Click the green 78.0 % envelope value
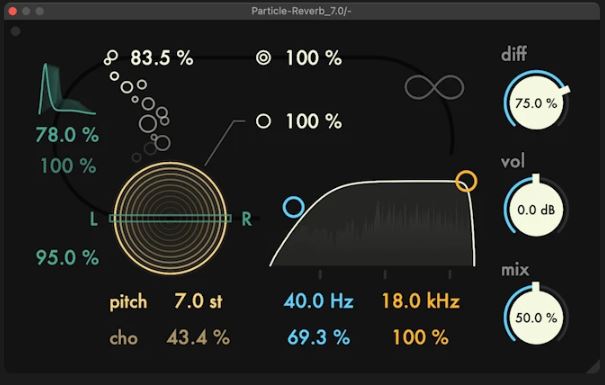This screenshot has height=385, width=605. pyautogui.click(x=68, y=135)
